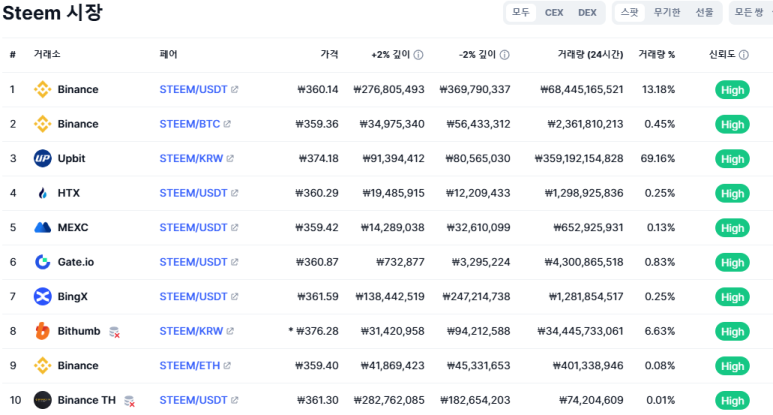Open Binance TH STEEM/USDT pair link
Viewport: 773px width, 415px height.
pos(193,400)
